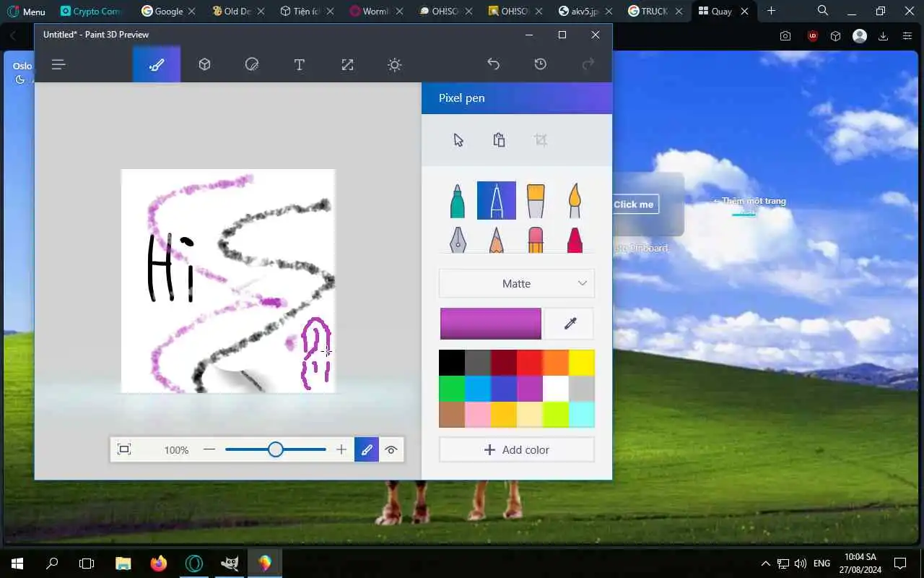
Task: Click the Paste clipboard icon
Action: tap(499, 140)
